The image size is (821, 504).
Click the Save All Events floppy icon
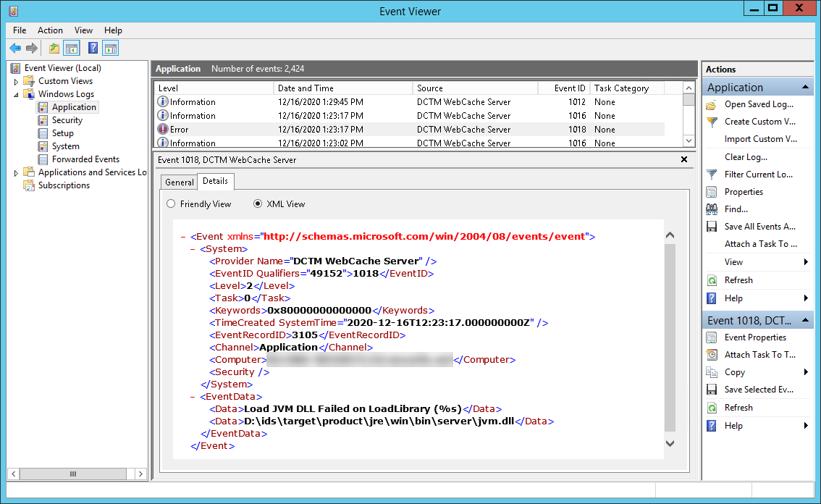coord(712,227)
